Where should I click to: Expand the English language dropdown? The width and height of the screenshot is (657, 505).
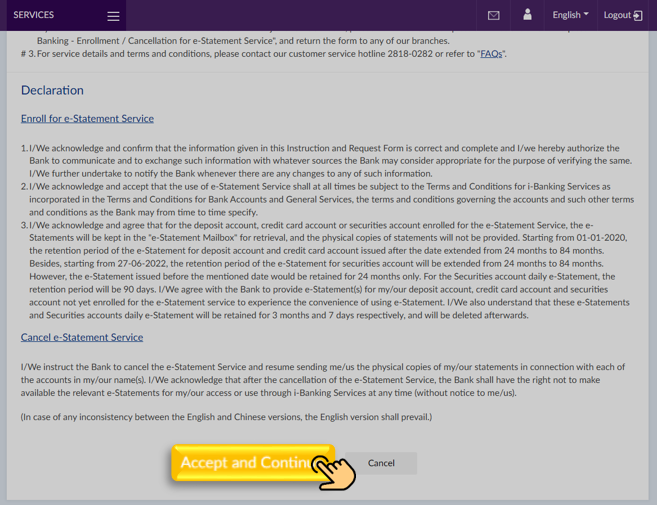[x=570, y=15]
